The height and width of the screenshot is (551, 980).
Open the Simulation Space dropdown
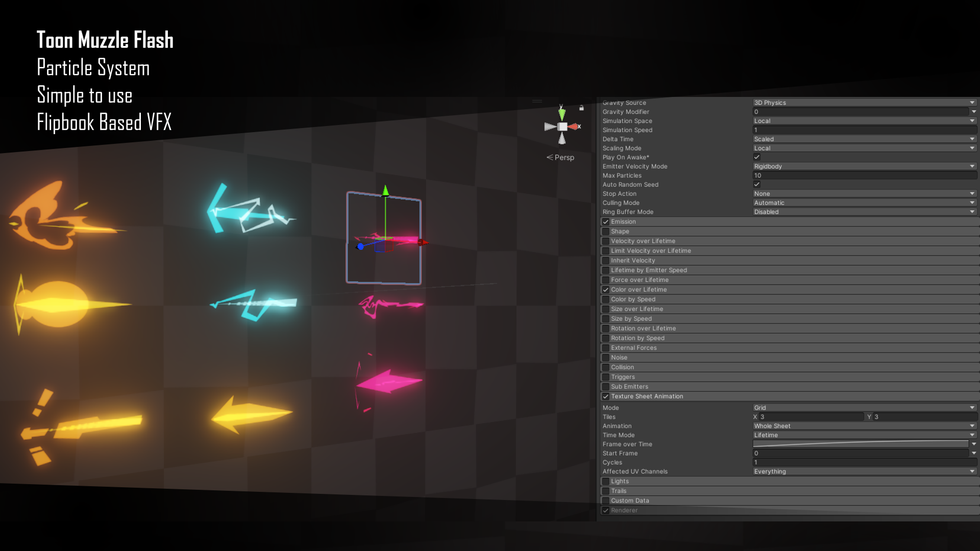(864, 121)
